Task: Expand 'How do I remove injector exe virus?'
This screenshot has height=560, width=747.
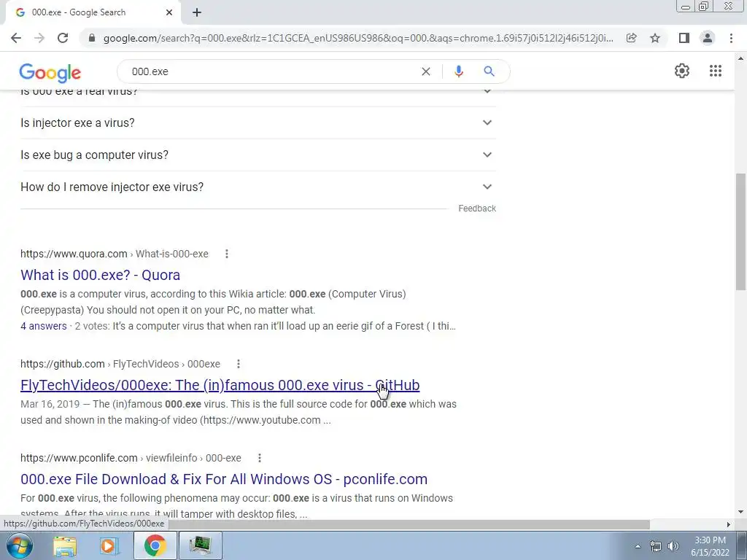Action: (x=258, y=187)
